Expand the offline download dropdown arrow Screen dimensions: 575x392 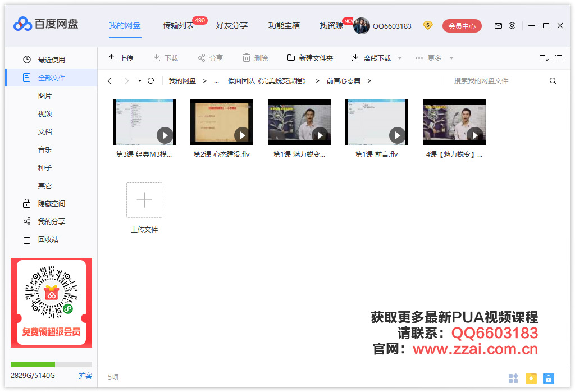[400, 58]
